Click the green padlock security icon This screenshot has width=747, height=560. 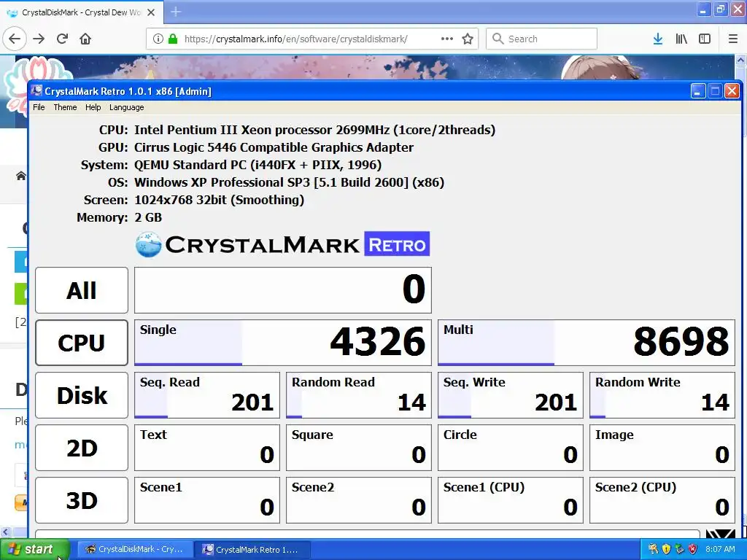coord(173,39)
